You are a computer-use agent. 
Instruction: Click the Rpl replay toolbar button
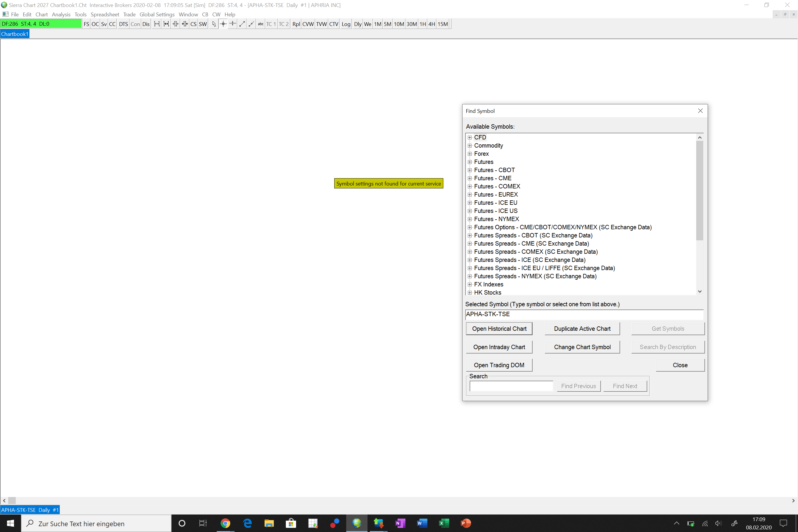(x=296, y=24)
